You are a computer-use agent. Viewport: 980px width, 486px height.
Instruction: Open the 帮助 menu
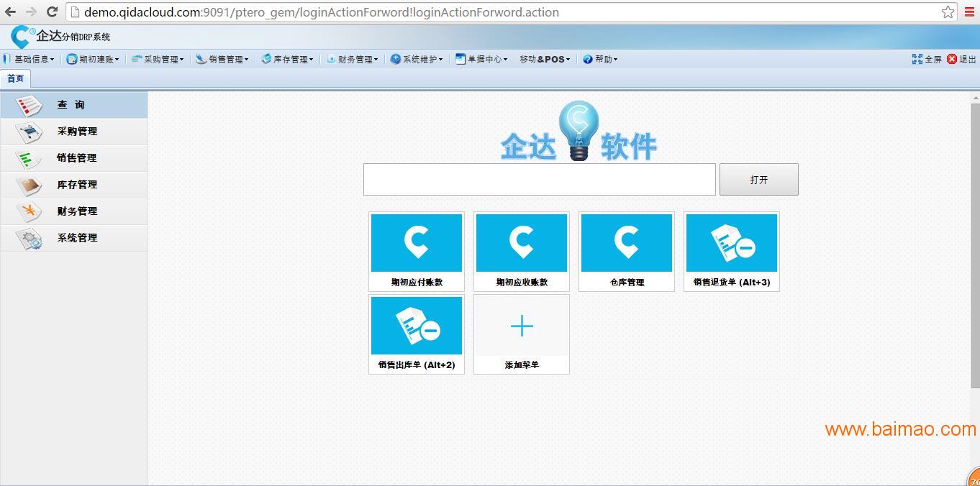pyautogui.click(x=602, y=60)
